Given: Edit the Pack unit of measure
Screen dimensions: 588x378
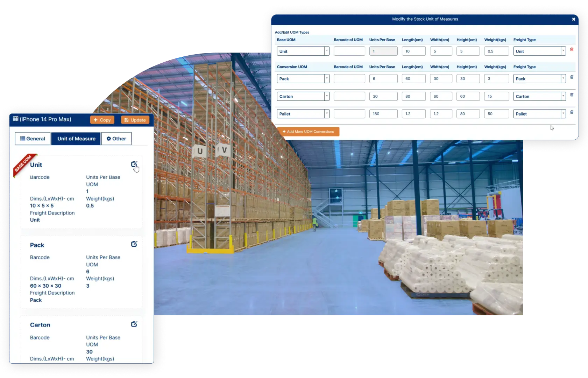Looking at the screenshot, I should 134,244.
